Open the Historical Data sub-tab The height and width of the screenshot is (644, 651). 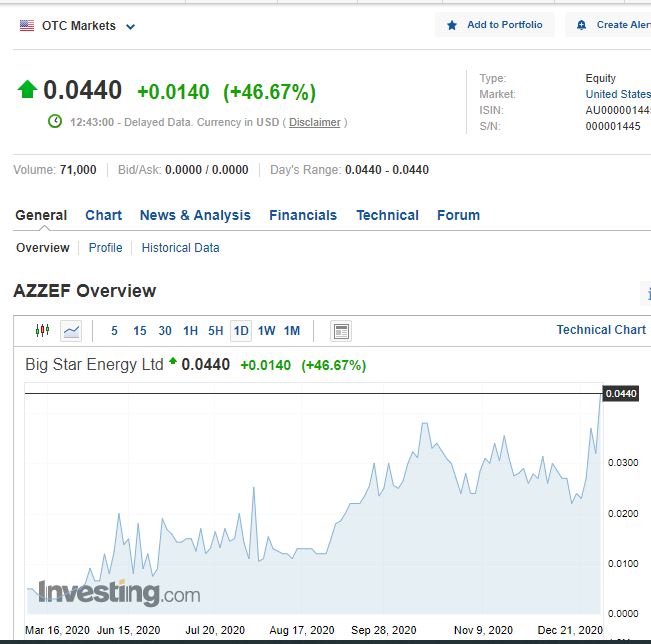coord(181,248)
